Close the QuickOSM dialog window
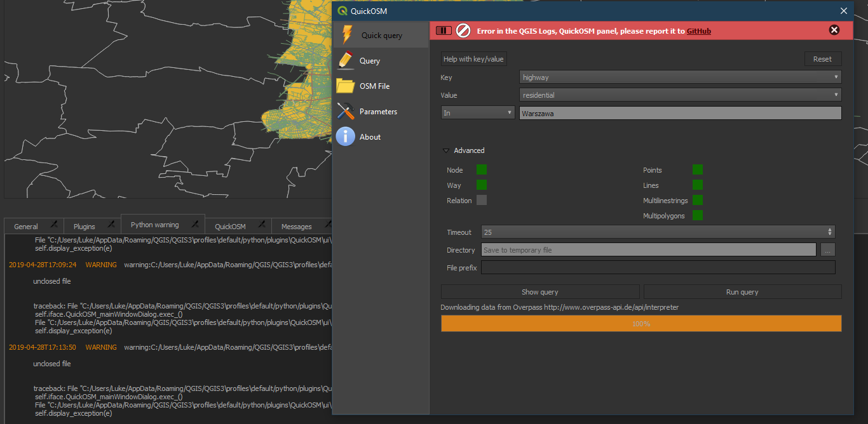Viewport: 868px width, 424px height. [844, 11]
